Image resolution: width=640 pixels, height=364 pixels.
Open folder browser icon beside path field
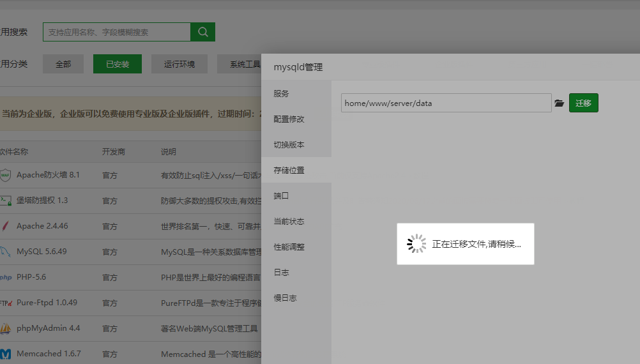(559, 103)
